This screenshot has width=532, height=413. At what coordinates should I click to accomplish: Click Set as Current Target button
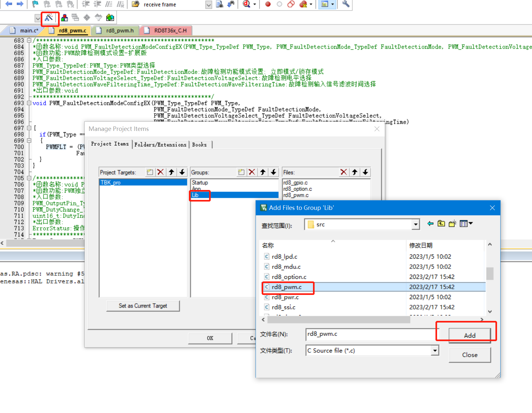pos(143,306)
